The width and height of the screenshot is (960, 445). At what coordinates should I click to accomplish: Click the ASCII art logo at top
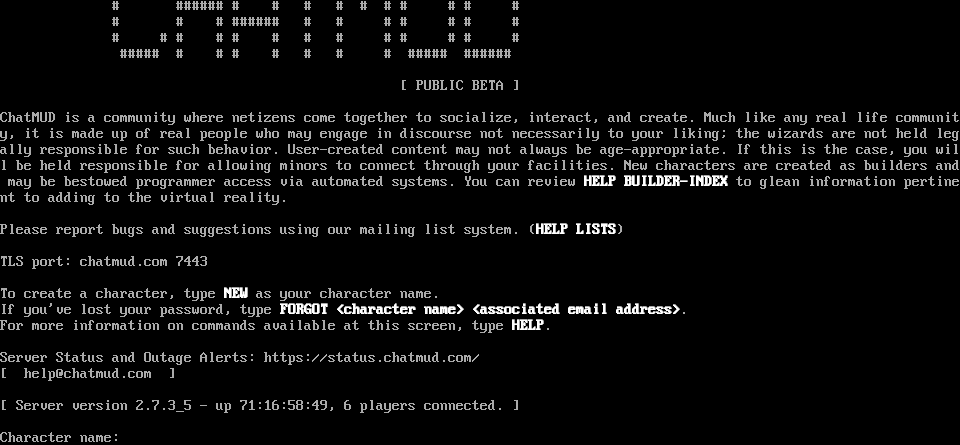(315, 30)
